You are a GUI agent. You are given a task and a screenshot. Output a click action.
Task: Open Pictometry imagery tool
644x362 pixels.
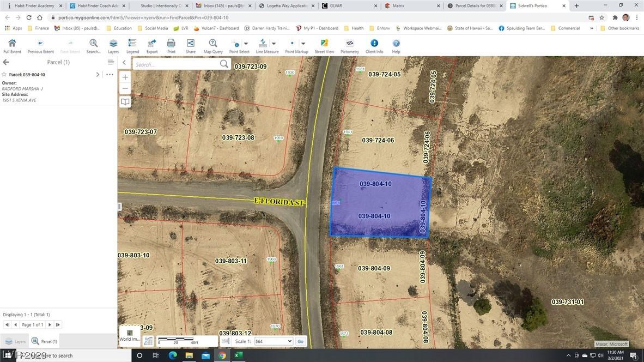tap(350, 46)
